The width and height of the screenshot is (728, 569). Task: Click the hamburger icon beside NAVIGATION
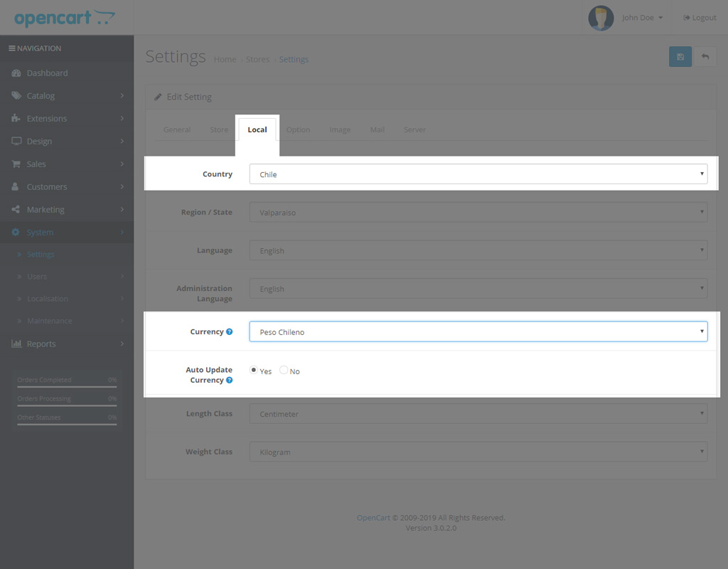[x=11, y=48]
